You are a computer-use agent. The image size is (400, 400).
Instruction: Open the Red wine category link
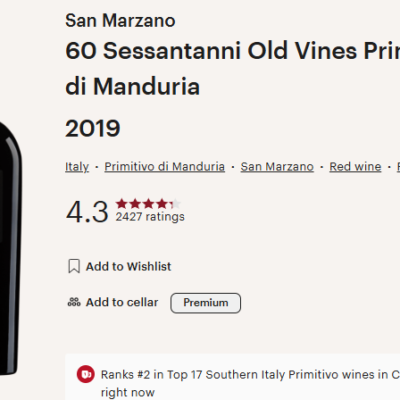tap(355, 167)
